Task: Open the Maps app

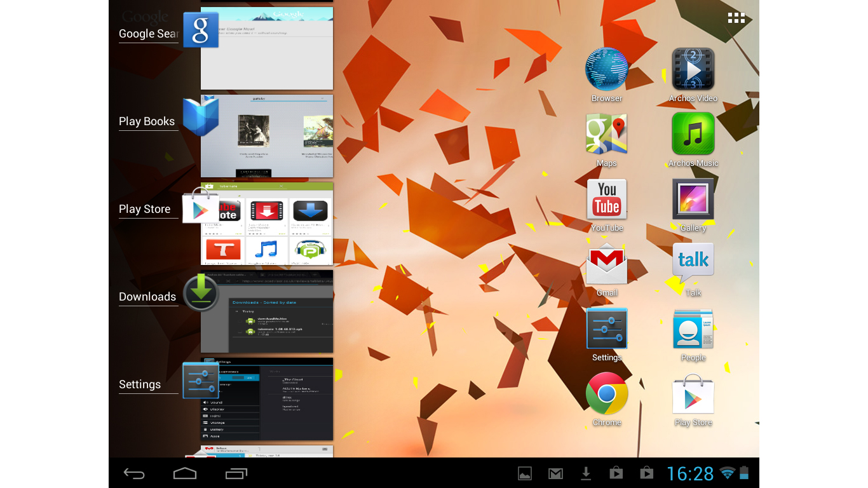Action: pos(607,140)
